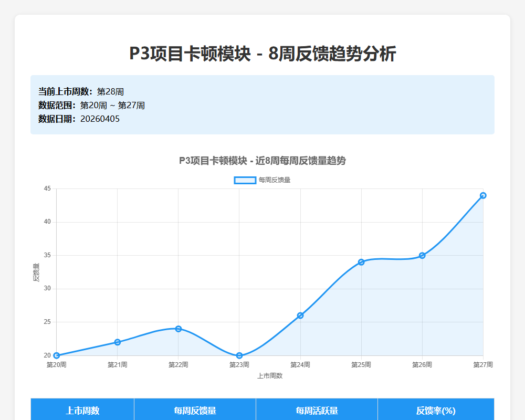Click the y-axis tick value 40
Image resolution: width=525 pixels, height=420 pixels.
(x=47, y=222)
